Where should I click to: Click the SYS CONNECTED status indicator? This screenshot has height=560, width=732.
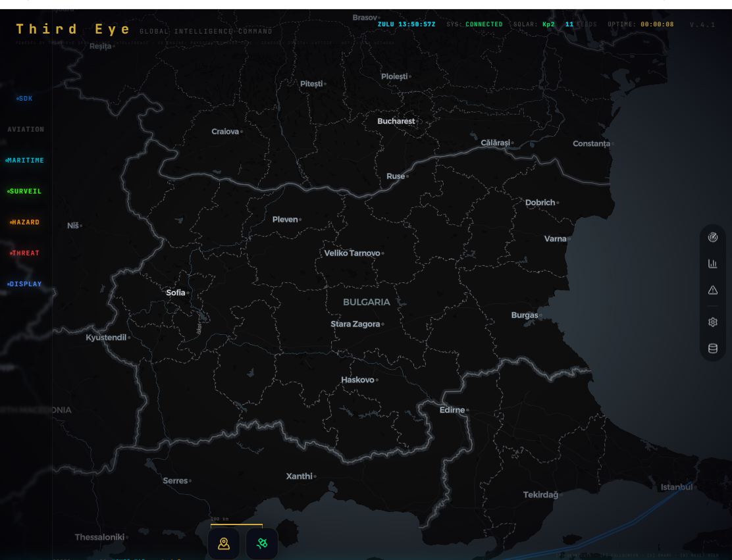point(475,24)
